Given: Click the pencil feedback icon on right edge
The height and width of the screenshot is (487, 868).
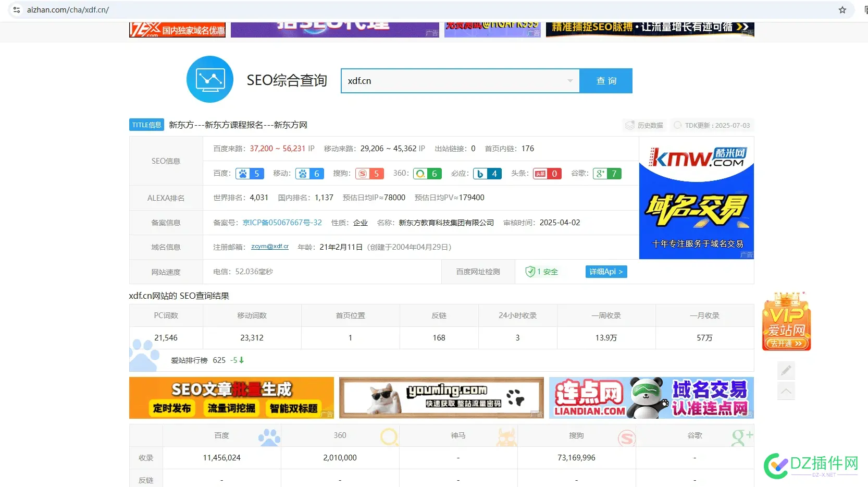Looking at the screenshot, I should point(786,371).
